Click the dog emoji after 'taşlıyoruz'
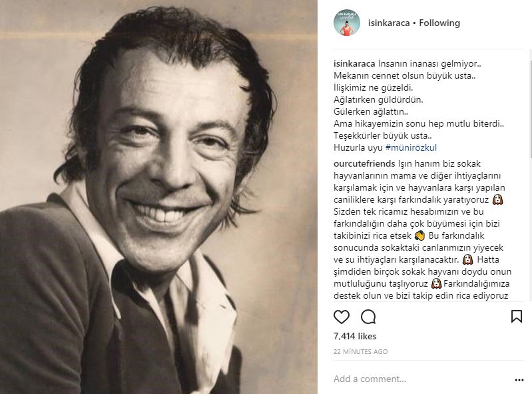This screenshot has height=394, width=532. click(x=436, y=283)
